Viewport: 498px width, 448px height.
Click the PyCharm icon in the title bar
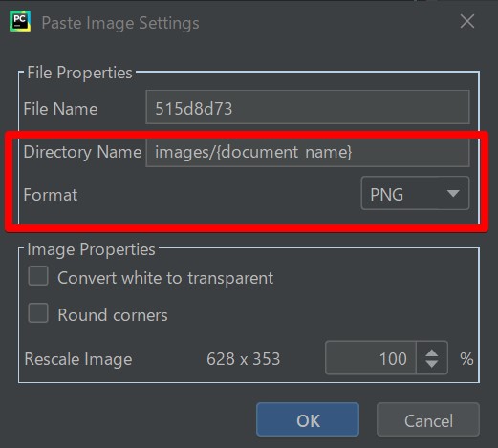point(20,22)
